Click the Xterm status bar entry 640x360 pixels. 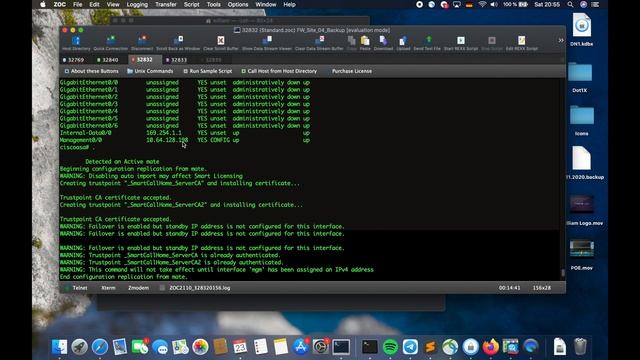(x=108, y=288)
